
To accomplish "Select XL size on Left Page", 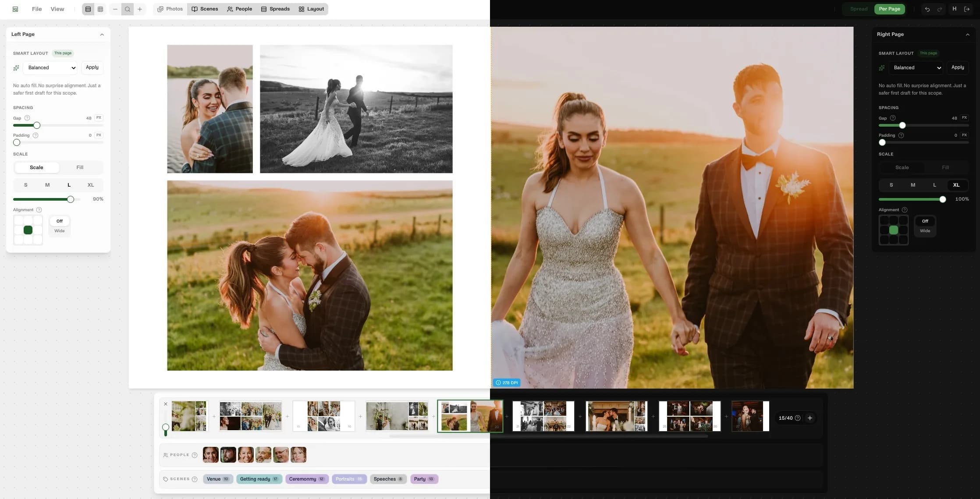I will tap(91, 185).
